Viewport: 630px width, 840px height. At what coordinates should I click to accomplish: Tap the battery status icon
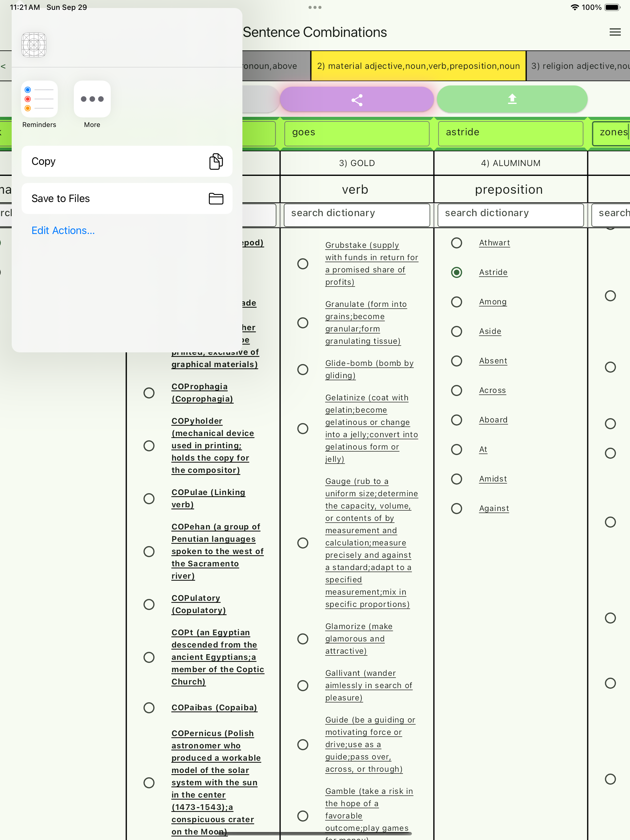(x=612, y=7)
